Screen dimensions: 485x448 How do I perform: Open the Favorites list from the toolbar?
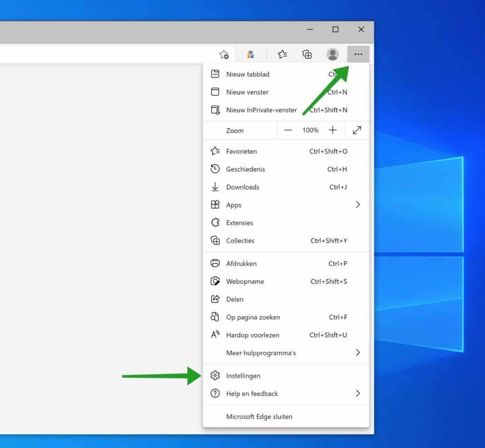pos(282,54)
